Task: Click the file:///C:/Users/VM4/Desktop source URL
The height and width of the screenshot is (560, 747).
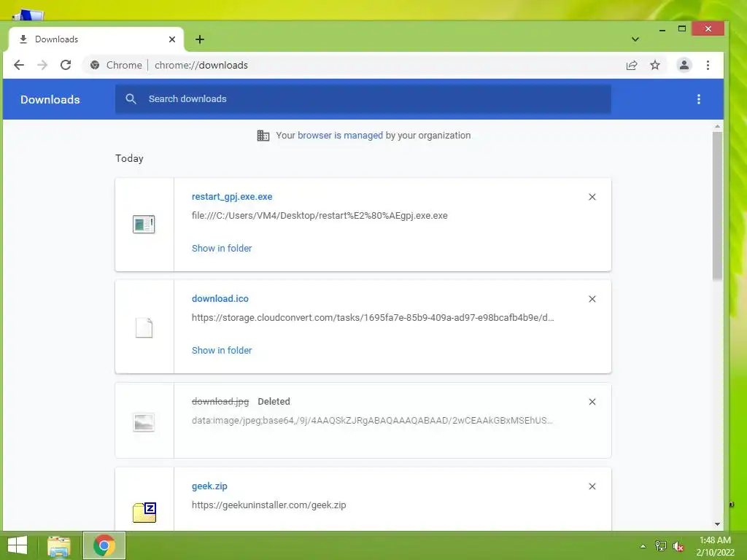Action: tap(320, 216)
